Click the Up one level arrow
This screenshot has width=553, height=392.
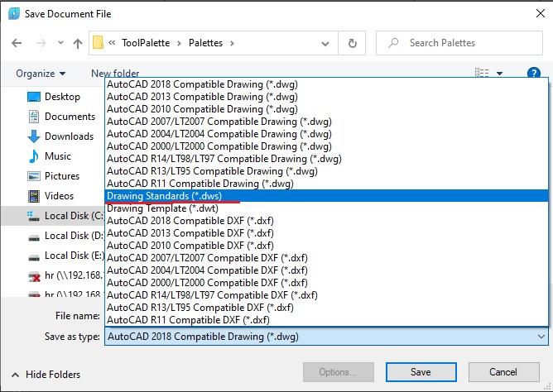[x=78, y=43]
